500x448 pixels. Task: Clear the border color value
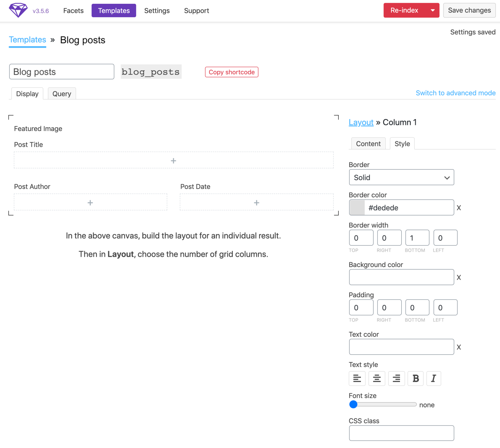pos(459,208)
